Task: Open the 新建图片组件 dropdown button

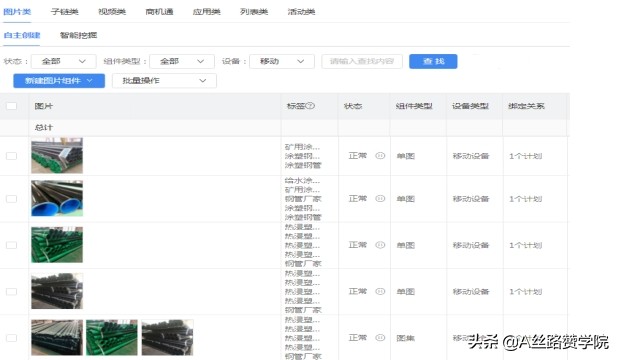Action: (x=59, y=81)
